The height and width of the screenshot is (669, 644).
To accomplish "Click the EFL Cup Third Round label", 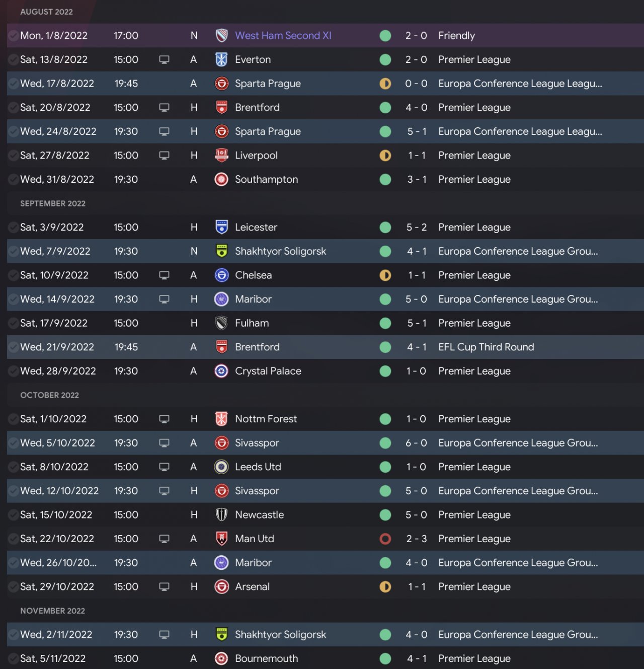I will tap(486, 347).
